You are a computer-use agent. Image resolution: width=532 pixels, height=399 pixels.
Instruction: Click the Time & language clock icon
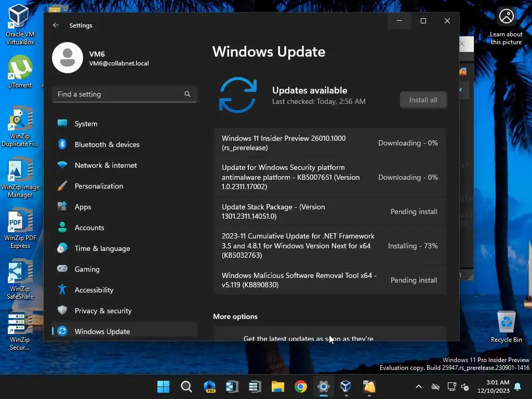click(62, 248)
